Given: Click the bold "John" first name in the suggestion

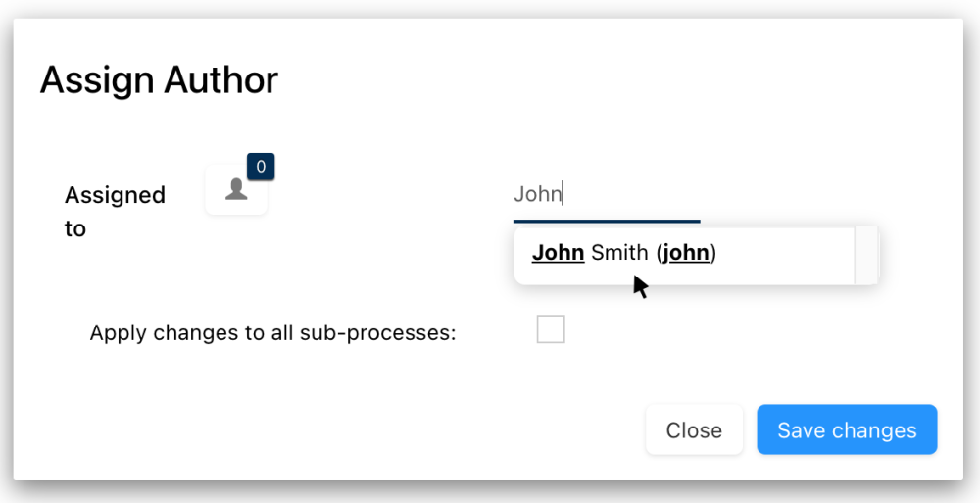Looking at the screenshot, I should click(x=558, y=254).
